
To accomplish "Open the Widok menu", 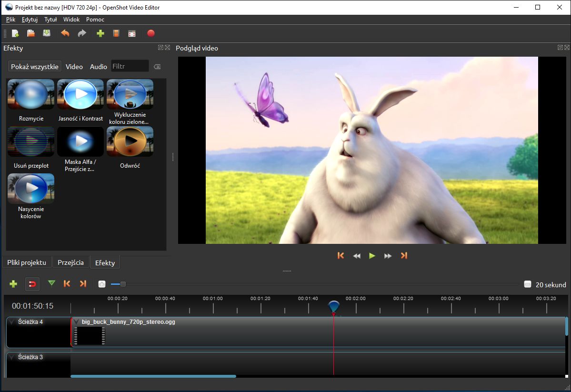I will tap(71, 20).
